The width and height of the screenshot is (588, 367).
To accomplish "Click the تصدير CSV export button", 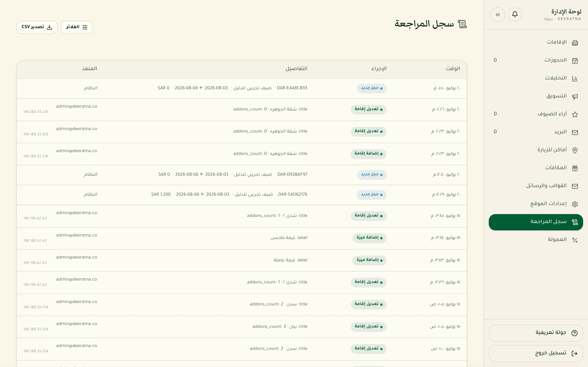I will click(x=37, y=27).
